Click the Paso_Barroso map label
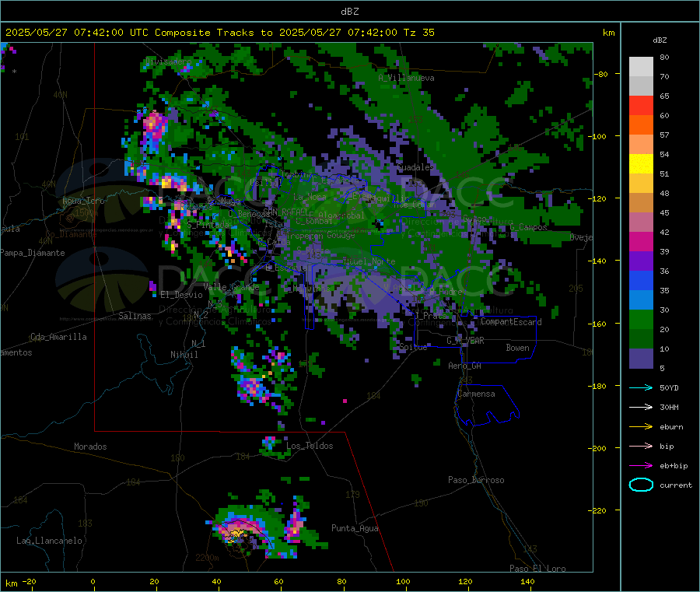 [476, 481]
